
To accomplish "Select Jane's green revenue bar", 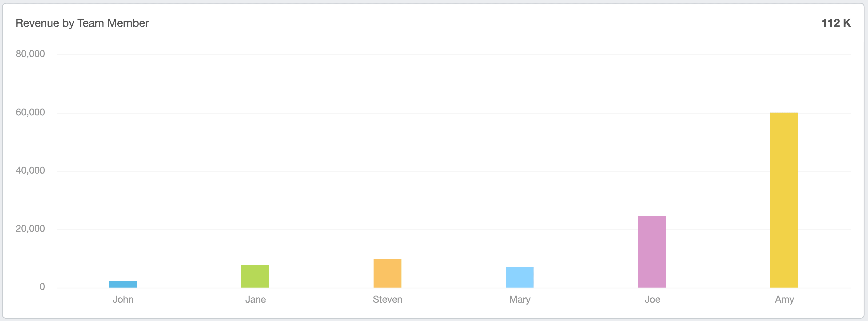I will coord(255,276).
